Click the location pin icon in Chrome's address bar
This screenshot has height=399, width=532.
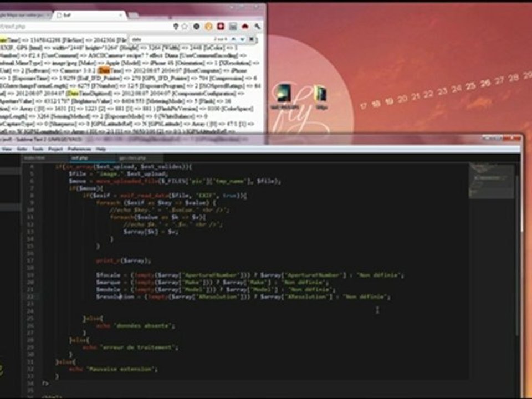tap(176, 27)
